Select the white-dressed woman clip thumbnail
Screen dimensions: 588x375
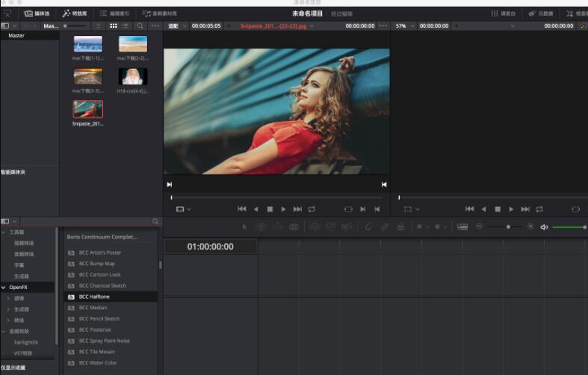(133, 76)
